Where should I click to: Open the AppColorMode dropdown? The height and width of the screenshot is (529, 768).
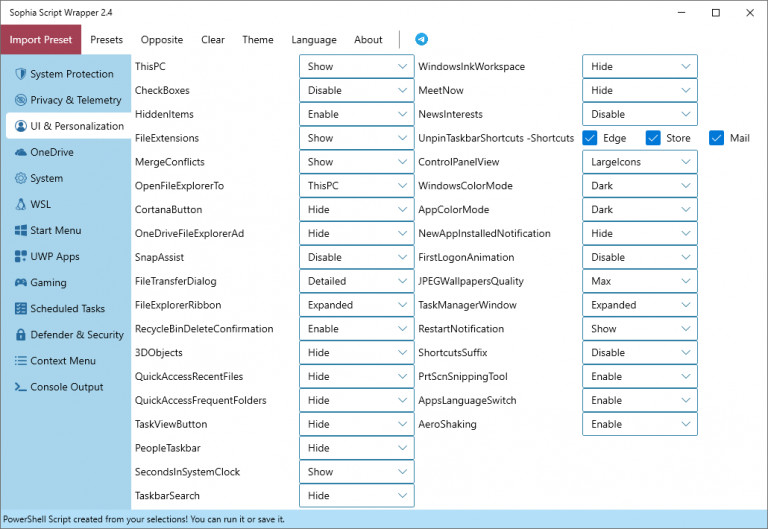[640, 210]
